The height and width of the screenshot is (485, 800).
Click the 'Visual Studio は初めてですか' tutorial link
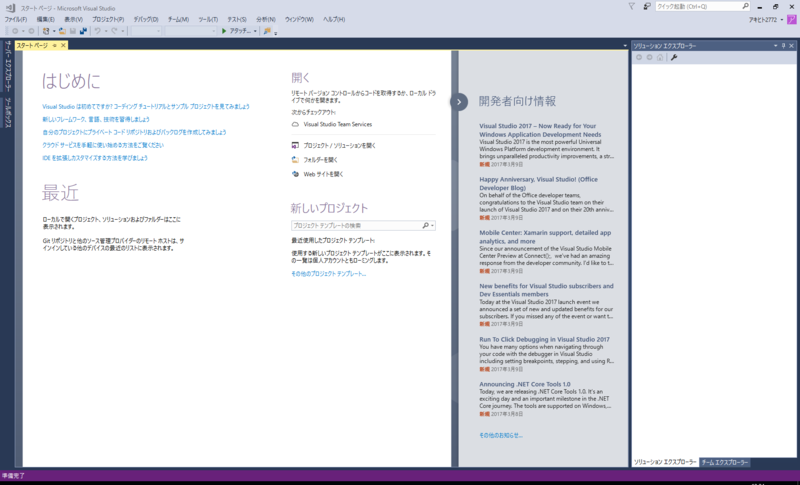coord(146,107)
